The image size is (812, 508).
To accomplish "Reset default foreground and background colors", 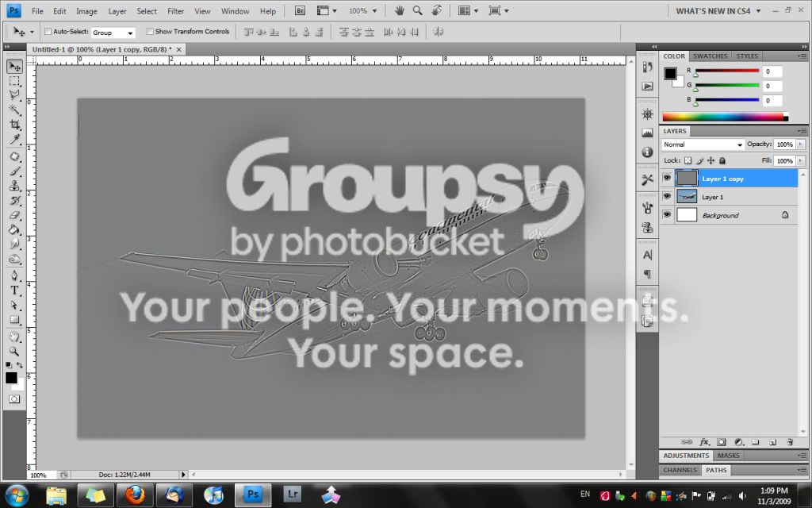I will coord(8,365).
